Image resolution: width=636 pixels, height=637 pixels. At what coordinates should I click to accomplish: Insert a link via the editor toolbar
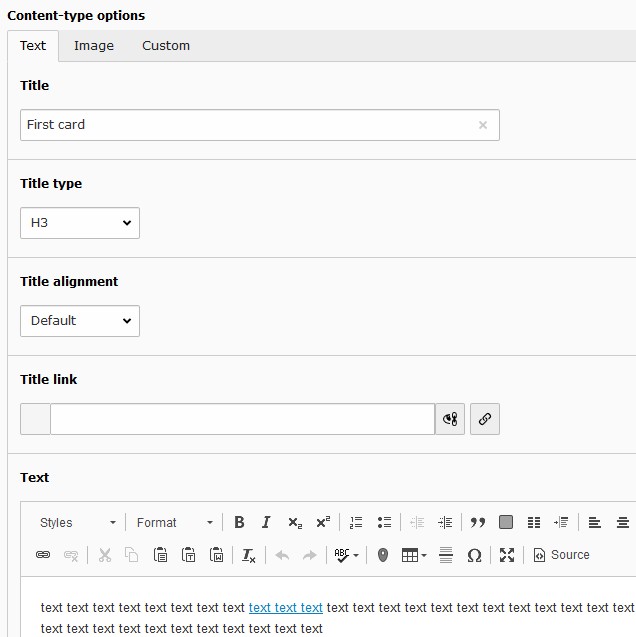pyautogui.click(x=43, y=555)
